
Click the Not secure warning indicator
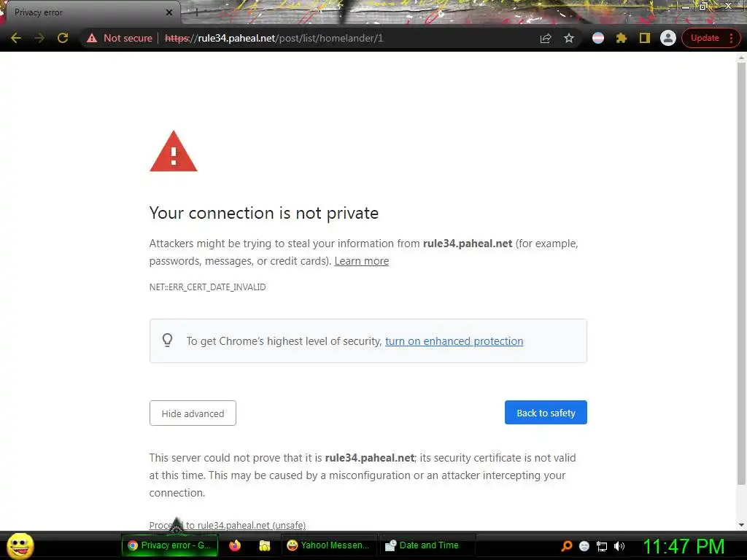tap(120, 38)
